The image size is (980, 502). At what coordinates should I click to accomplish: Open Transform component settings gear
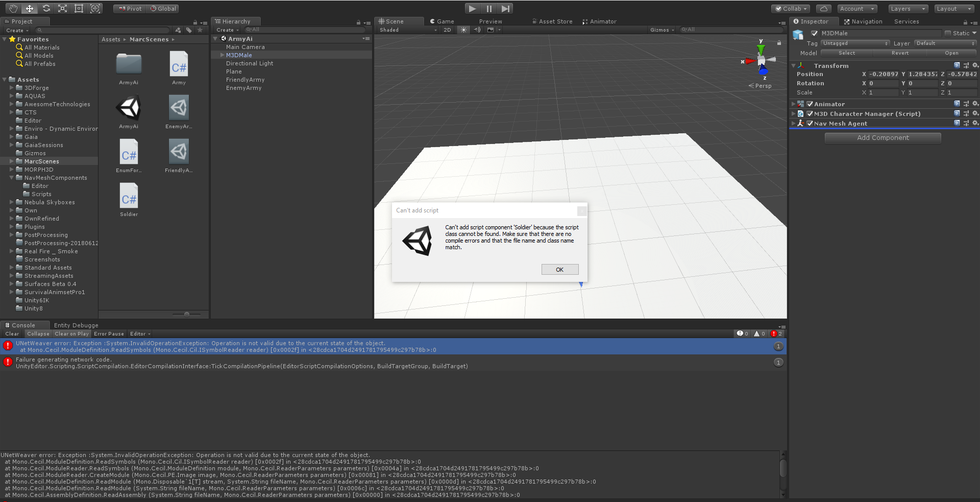[975, 65]
